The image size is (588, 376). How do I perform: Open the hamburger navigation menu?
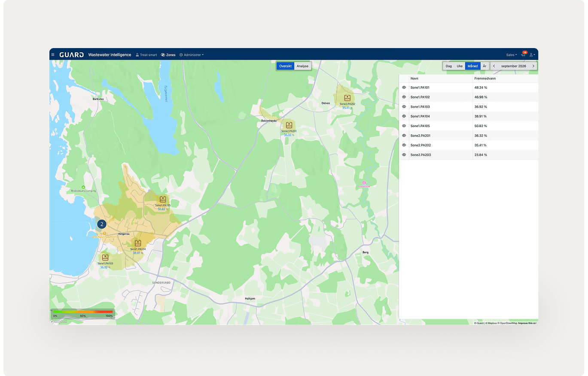click(53, 55)
